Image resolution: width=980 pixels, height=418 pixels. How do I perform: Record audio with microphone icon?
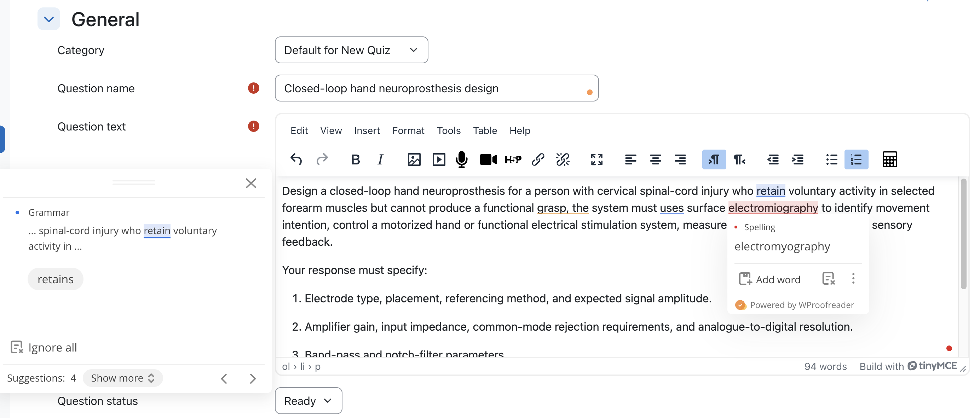pyautogui.click(x=461, y=159)
